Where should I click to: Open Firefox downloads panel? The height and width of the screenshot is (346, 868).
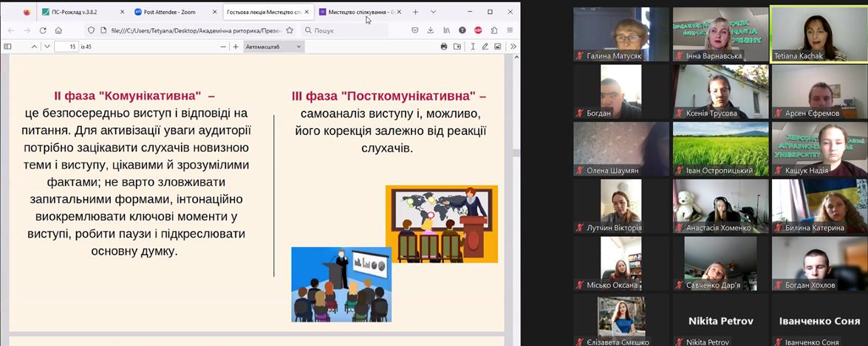click(431, 30)
